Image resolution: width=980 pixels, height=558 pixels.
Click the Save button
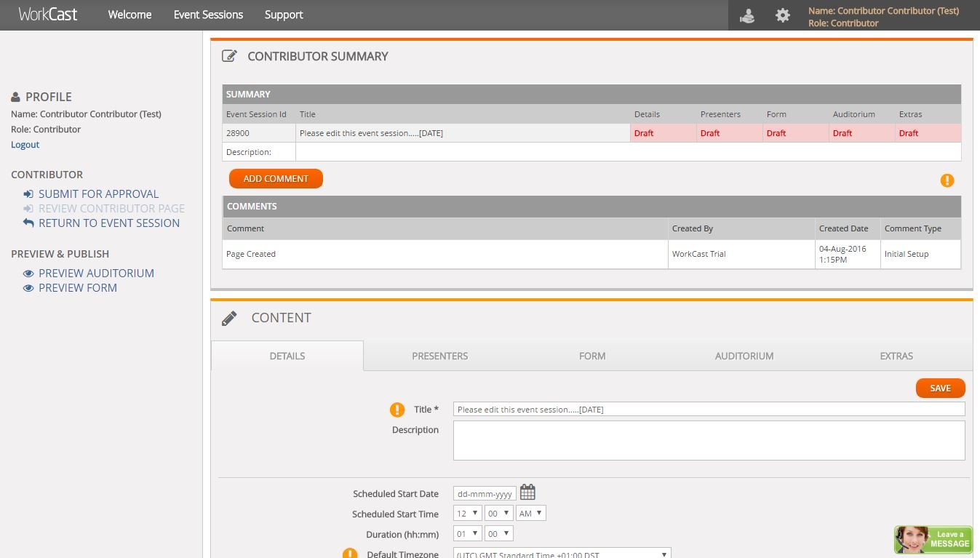(940, 388)
